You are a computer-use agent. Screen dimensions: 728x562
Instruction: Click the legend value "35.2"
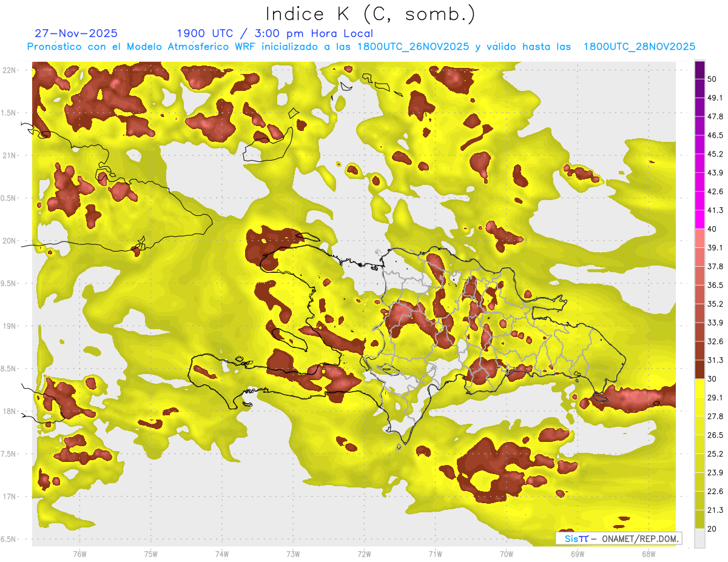click(x=715, y=304)
